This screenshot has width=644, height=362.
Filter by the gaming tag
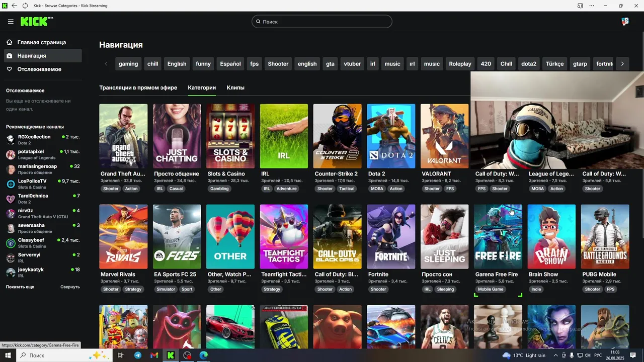pos(128,64)
